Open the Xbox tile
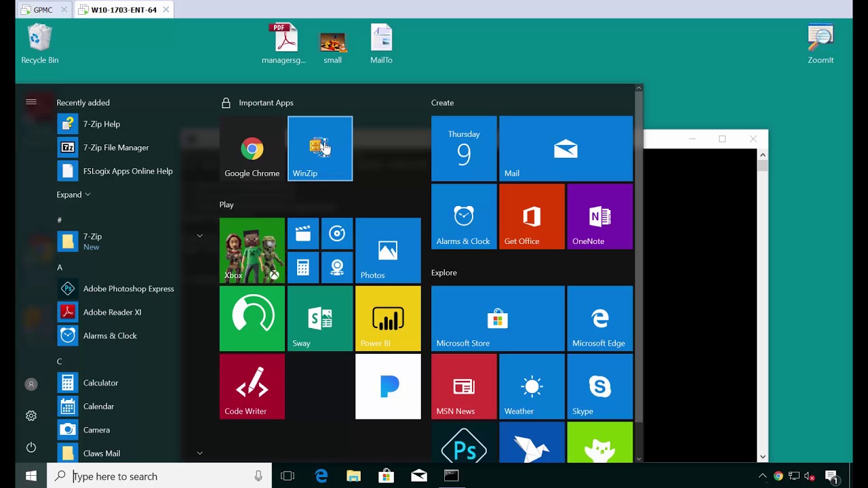 pos(252,250)
